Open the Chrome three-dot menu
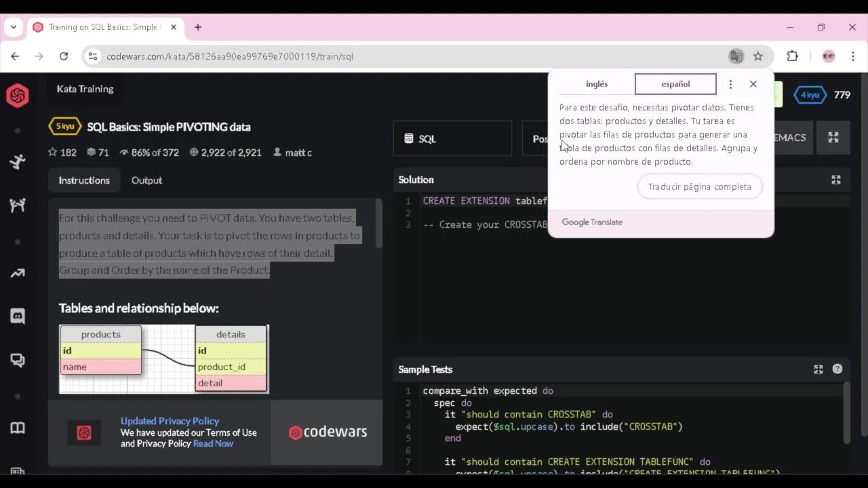The width and height of the screenshot is (868, 488). pos(853,56)
